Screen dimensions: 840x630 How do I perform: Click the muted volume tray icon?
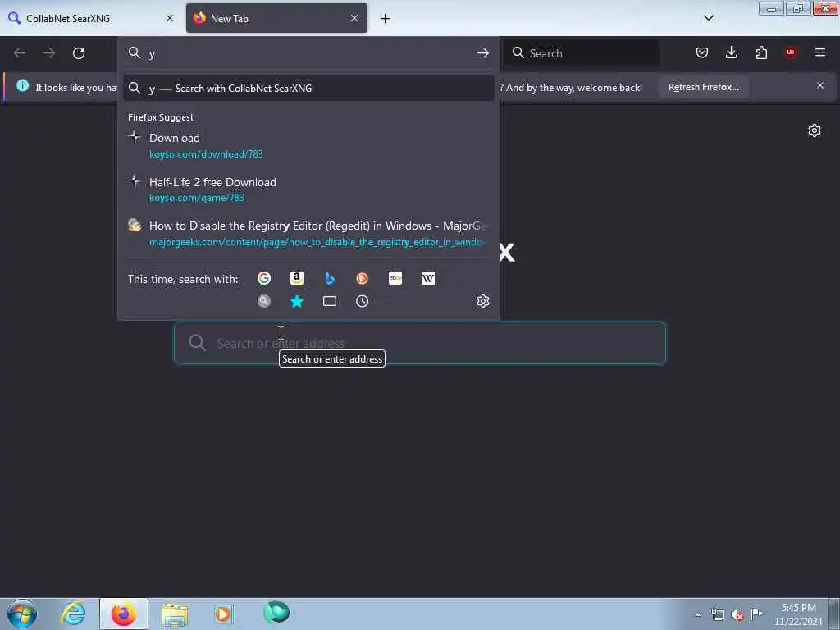coord(737,615)
